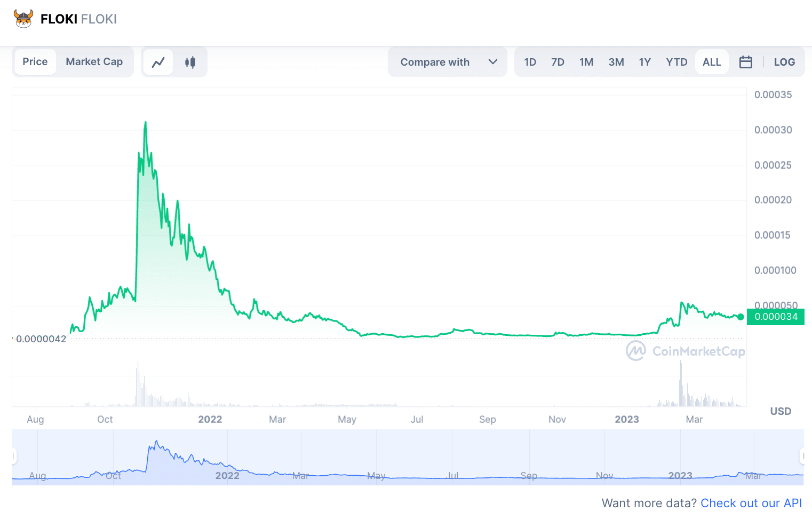This screenshot has height=519, width=812.
Task: Click the 0.00025 y-axis label
Action: coord(773,165)
